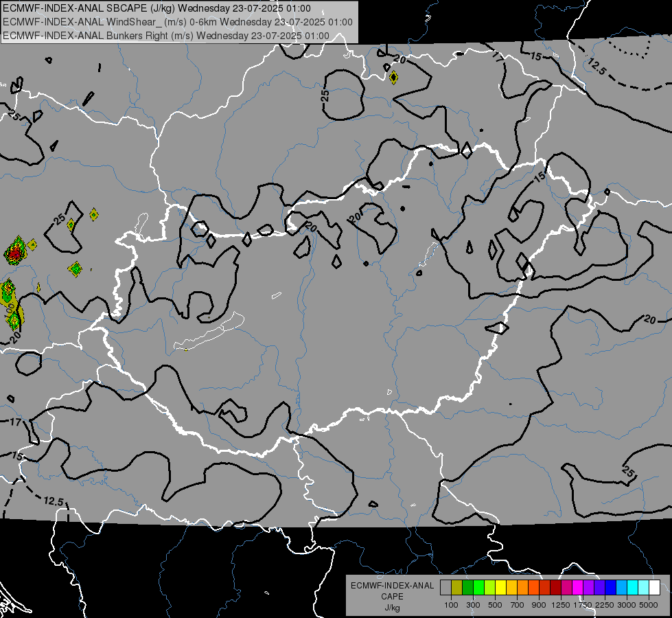Select the amber legend swatch
The width and height of the screenshot is (672, 618).
pyautogui.click(x=511, y=588)
